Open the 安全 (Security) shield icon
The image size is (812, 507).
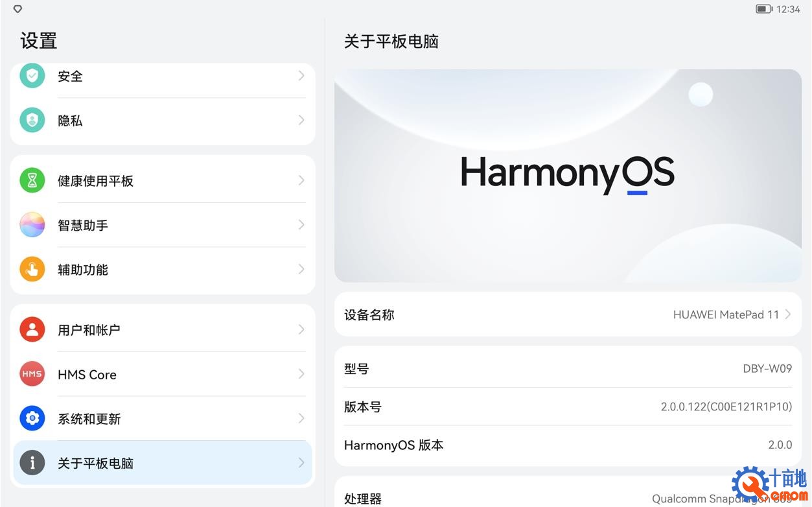(x=32, y=75)
